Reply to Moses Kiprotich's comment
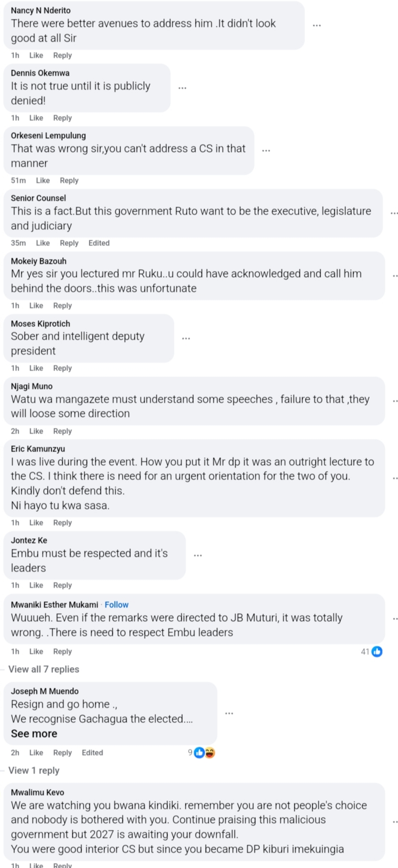The width and height of the screenshot is (398, 868). click(x=63, y=368)
